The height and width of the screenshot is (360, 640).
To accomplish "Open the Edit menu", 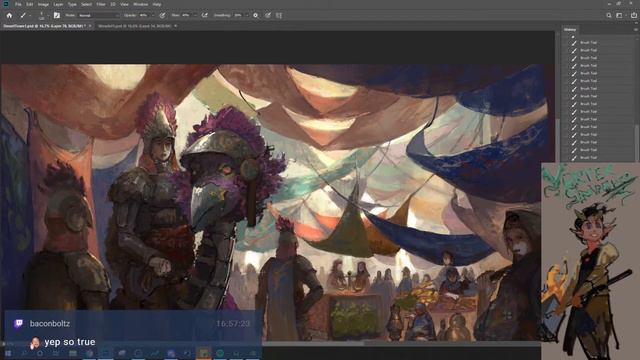I will (29, 4).
